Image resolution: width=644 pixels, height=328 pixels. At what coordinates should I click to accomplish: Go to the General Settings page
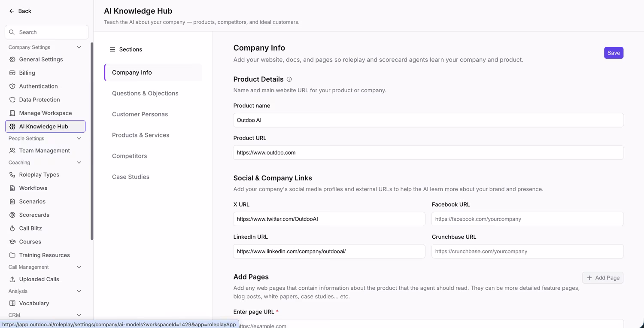(x=46, y=60)
